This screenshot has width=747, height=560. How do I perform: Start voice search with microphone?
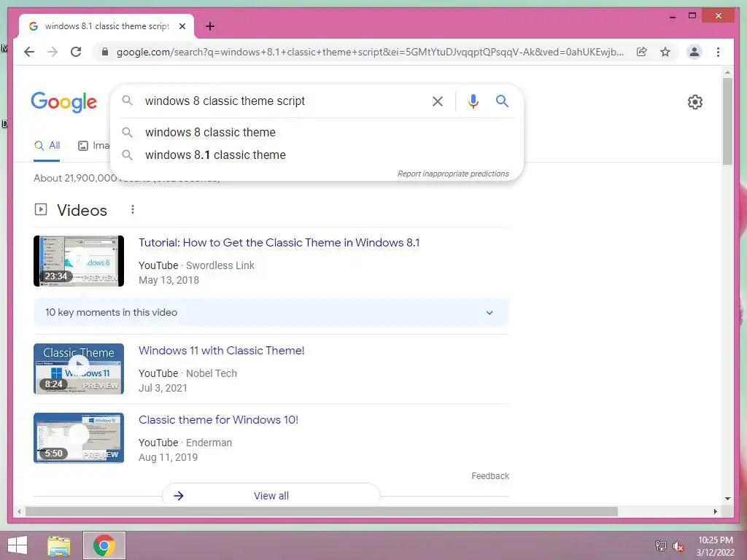pyautogui.click(x=473, y=101)
